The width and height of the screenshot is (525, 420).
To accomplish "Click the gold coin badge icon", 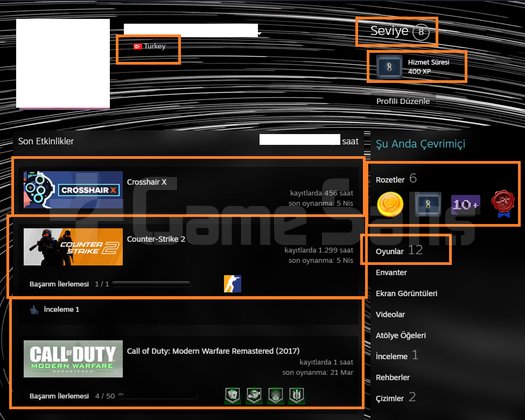I will [390, 204].
